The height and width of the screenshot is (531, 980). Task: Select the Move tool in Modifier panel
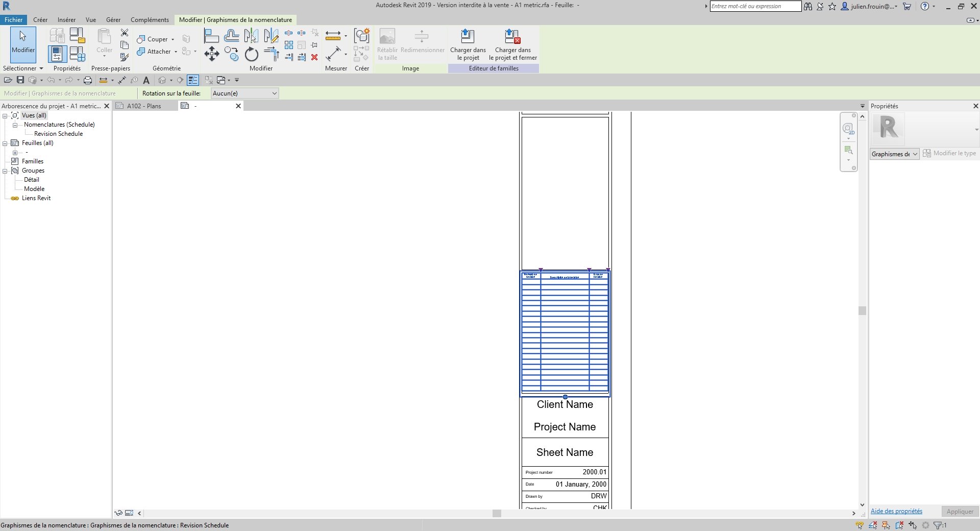click(212, 54)
